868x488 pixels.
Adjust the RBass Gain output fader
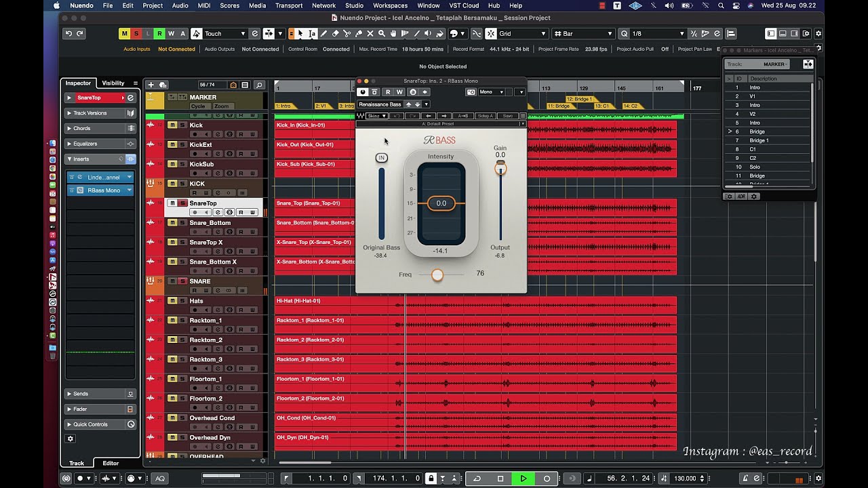click(500, 169)
